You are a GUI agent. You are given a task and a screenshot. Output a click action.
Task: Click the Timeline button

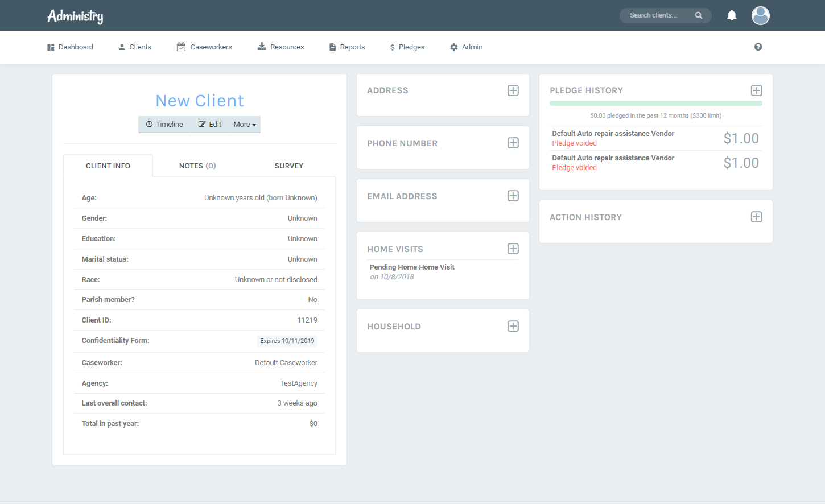164,125
